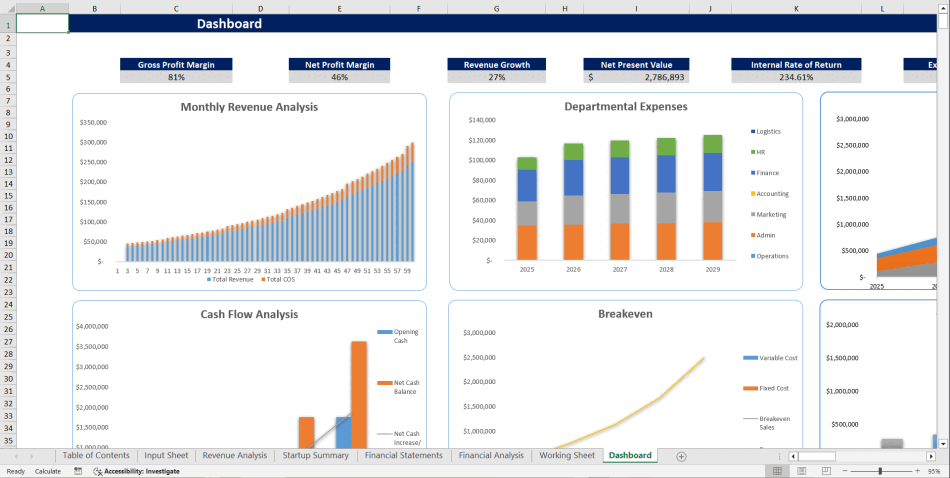950x478 pixels.
Task: Add a new sheet with plus button
Action: 681,456
